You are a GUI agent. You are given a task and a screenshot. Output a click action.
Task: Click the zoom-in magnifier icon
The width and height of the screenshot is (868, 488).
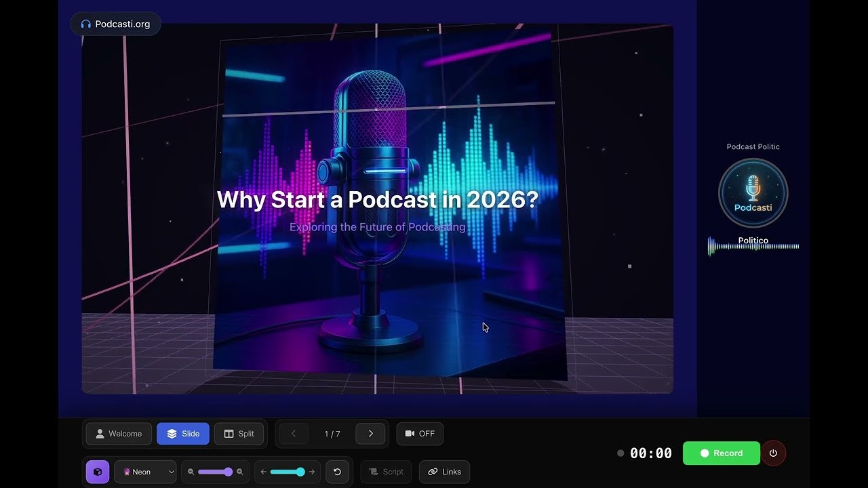pos(240,472)
